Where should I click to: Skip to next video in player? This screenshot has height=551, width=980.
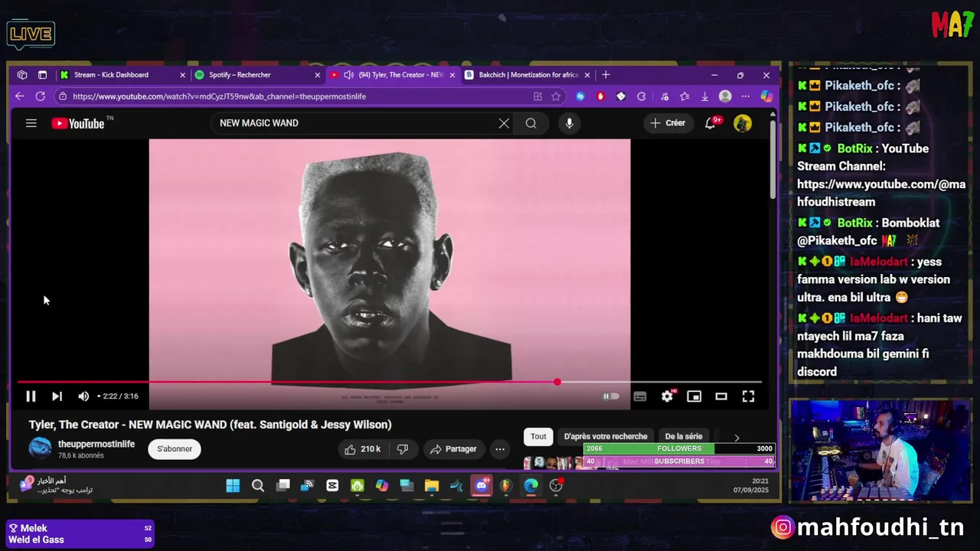[57, 396]
